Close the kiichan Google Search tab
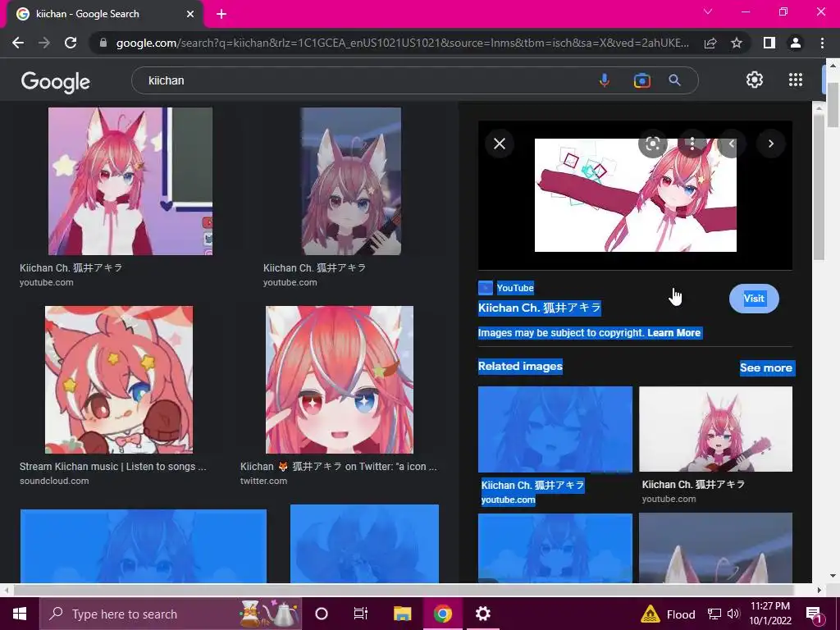 (x=190, y=14)
